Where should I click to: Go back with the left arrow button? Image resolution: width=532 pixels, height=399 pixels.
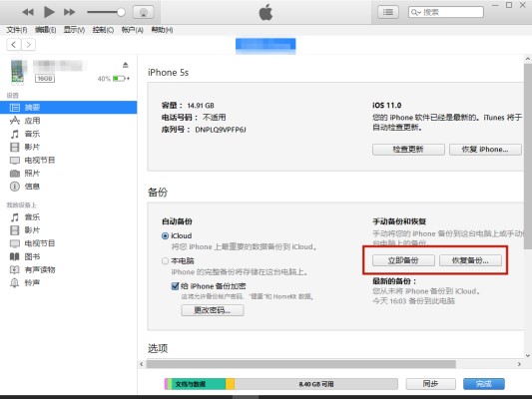pos(14,45)
